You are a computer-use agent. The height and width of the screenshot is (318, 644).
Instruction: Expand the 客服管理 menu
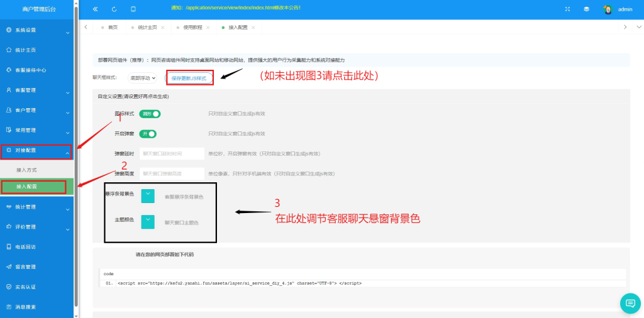pos(68,93)
